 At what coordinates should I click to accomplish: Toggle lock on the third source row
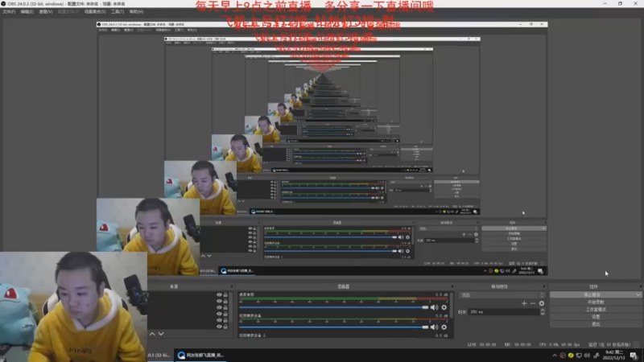coord(225,307)
